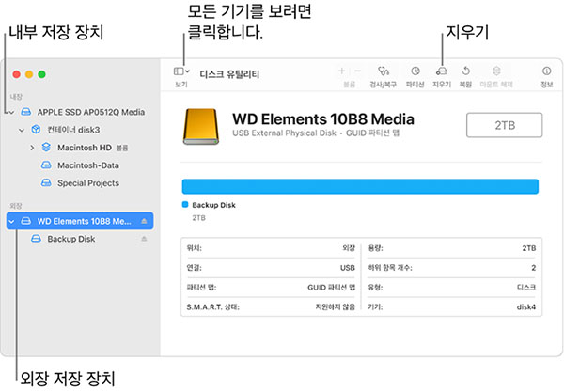Image resolution: width=564 pixels, height=392 pixels.
Task: Click the 지우기 (Erase) toolbar icon
Action: [441, 71]
